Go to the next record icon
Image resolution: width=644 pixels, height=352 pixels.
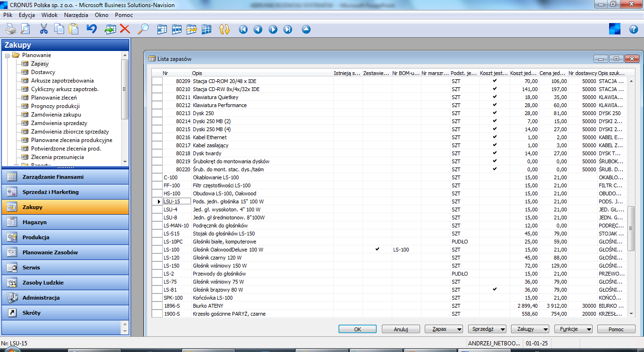pyautogui.click(x=273, y=29)
